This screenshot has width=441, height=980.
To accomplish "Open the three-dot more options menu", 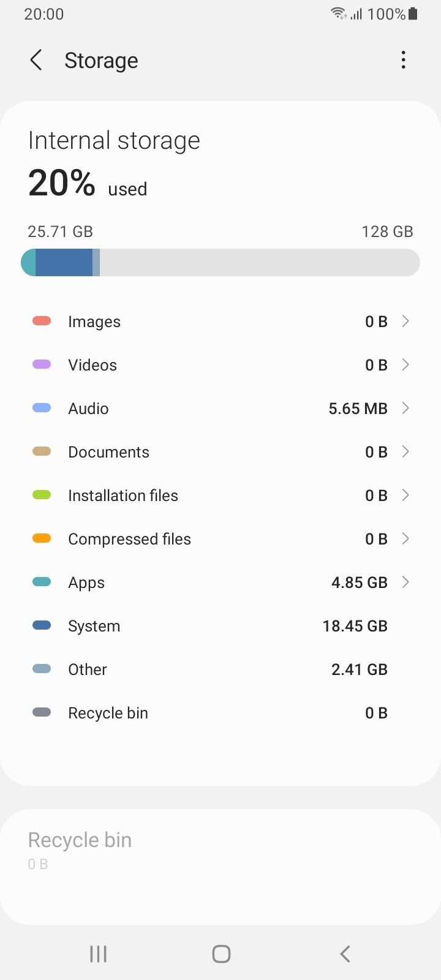I will point(403,60).
